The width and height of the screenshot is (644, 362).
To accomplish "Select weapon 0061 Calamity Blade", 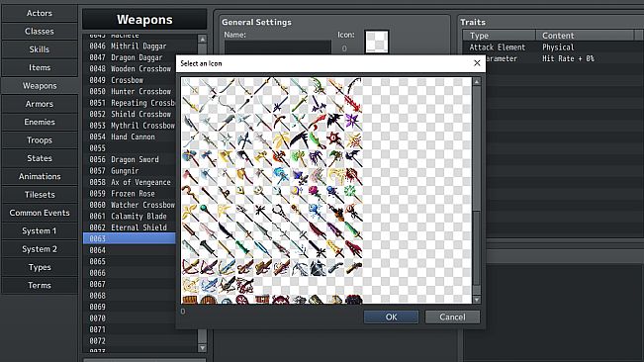I will point(130,216).
